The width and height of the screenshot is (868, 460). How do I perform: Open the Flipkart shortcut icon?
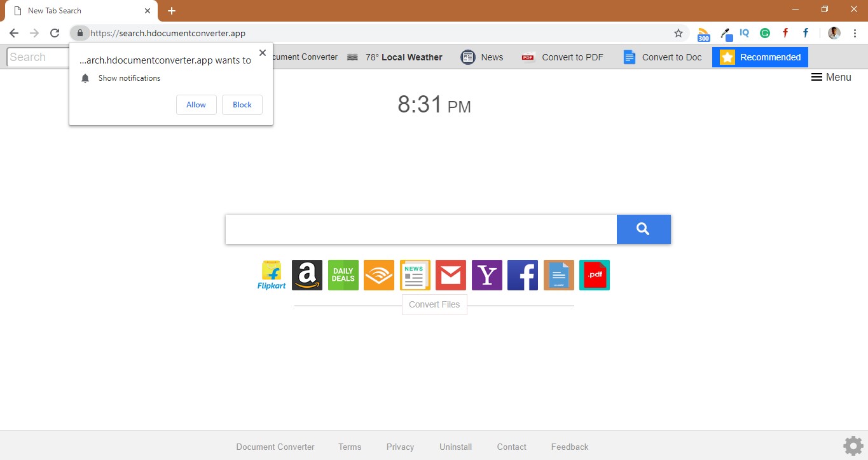(x=272, y=275)
